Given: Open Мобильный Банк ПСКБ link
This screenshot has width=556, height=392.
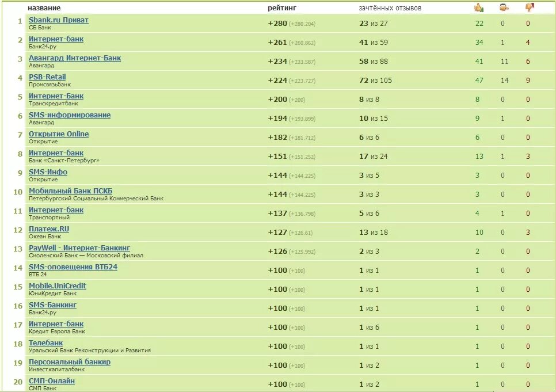Looking at the screenshot, I should click(71, 191).
